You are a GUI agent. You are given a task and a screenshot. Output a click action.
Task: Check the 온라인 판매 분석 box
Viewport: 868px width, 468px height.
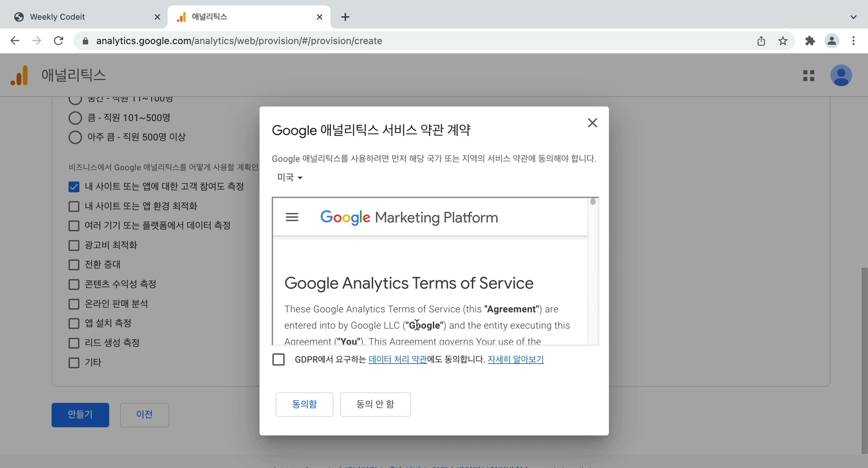point(74,304)
